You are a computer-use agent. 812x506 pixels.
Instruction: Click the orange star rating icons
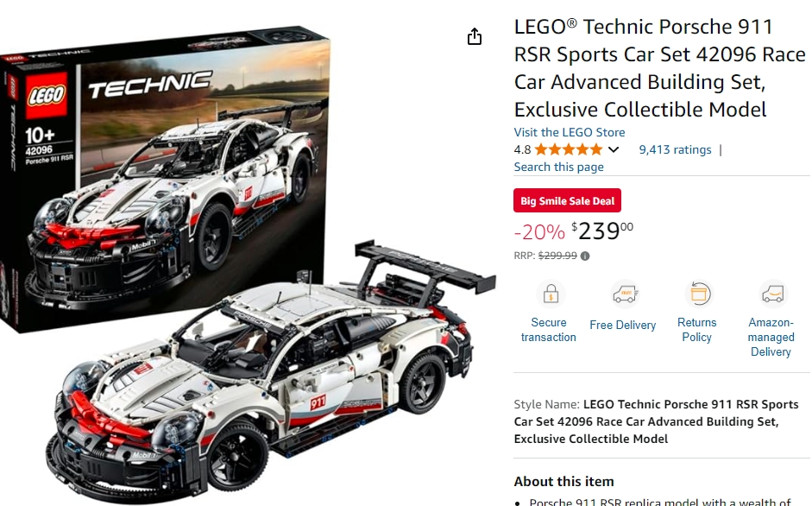tap(568, 150)
